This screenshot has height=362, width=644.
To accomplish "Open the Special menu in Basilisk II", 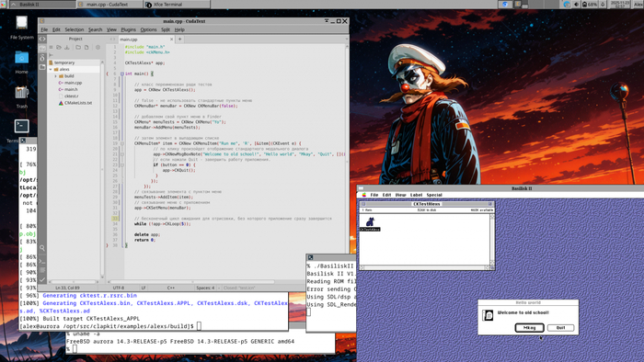I will [x=434, y=195].
